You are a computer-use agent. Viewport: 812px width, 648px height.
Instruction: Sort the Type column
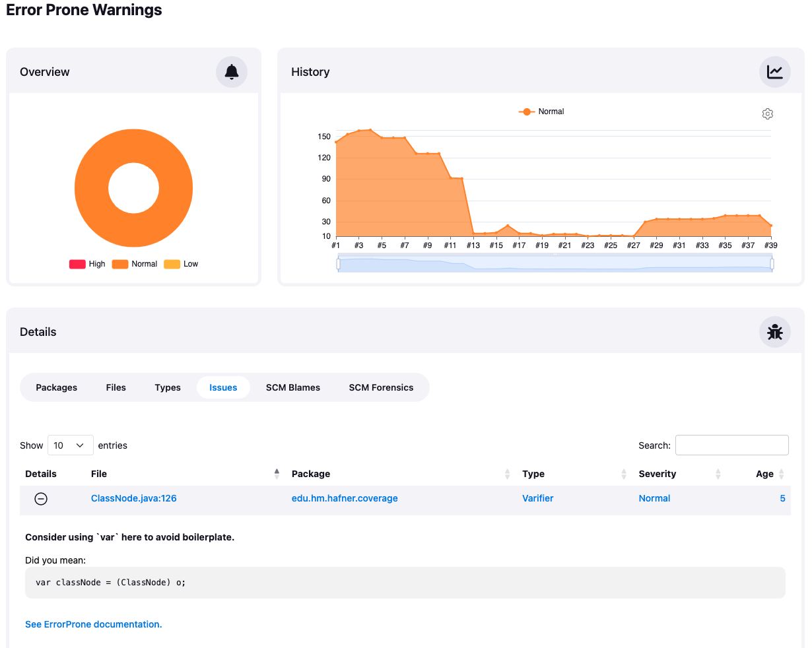point(623,474)
